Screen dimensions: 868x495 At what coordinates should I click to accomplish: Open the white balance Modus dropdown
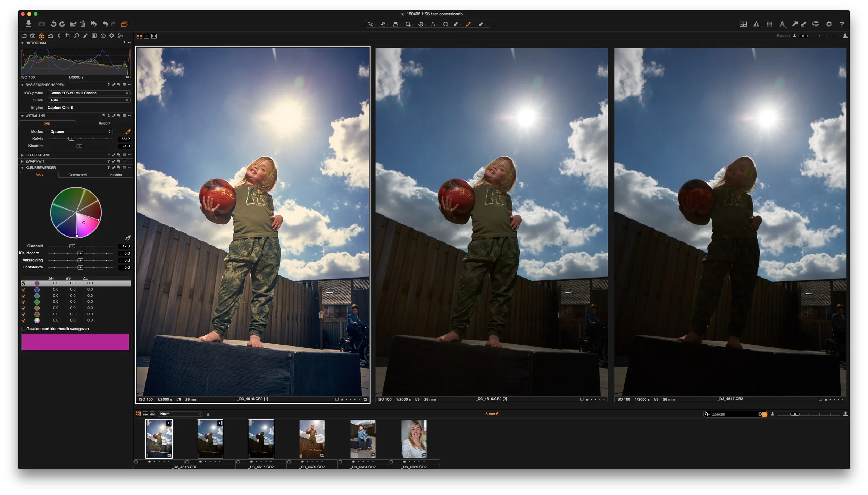80,131
